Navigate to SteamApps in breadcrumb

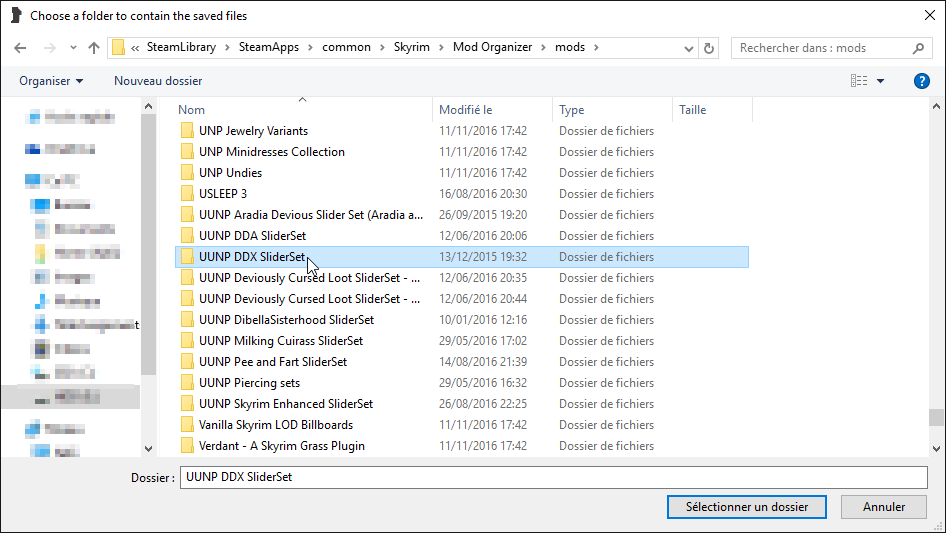coord(268,47)
